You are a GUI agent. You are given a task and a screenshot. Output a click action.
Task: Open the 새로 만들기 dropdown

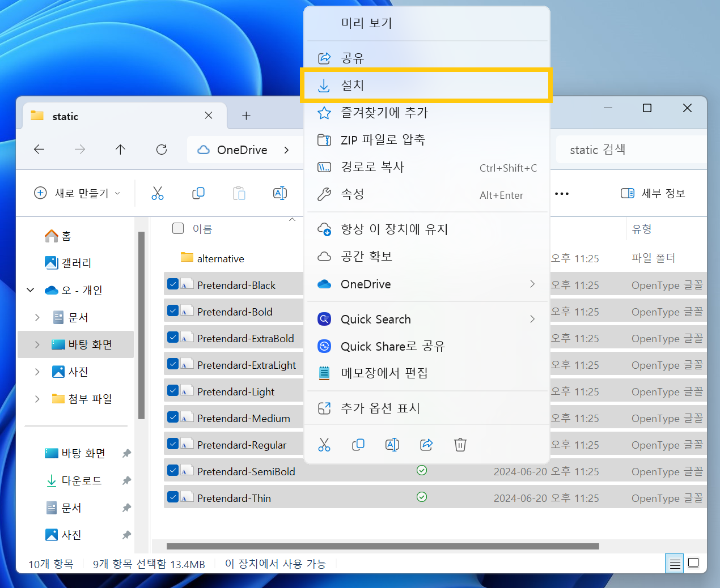coord(78,193)
